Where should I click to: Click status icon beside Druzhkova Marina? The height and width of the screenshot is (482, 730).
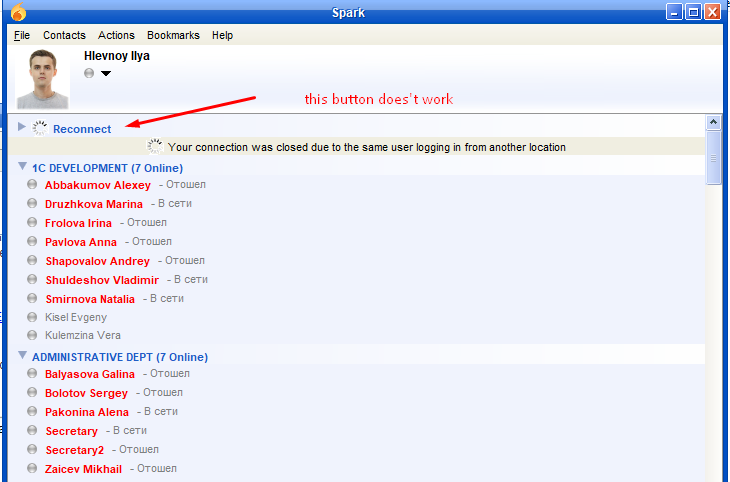point(32,203)
